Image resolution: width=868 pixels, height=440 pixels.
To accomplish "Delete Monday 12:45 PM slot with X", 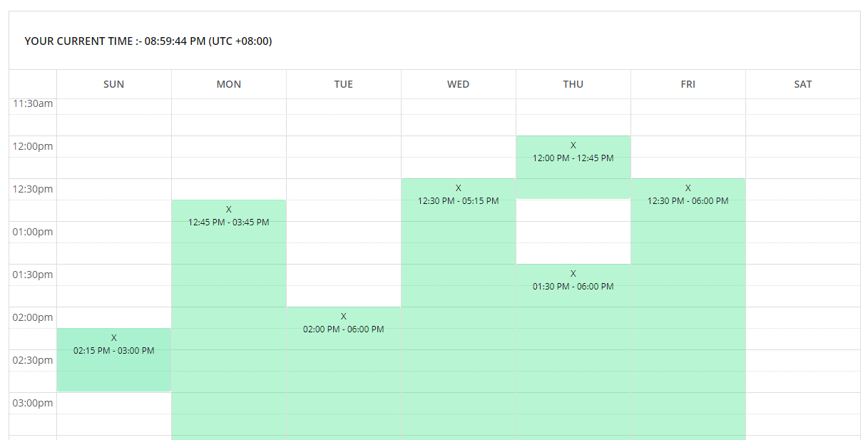I will coord(229,210).
